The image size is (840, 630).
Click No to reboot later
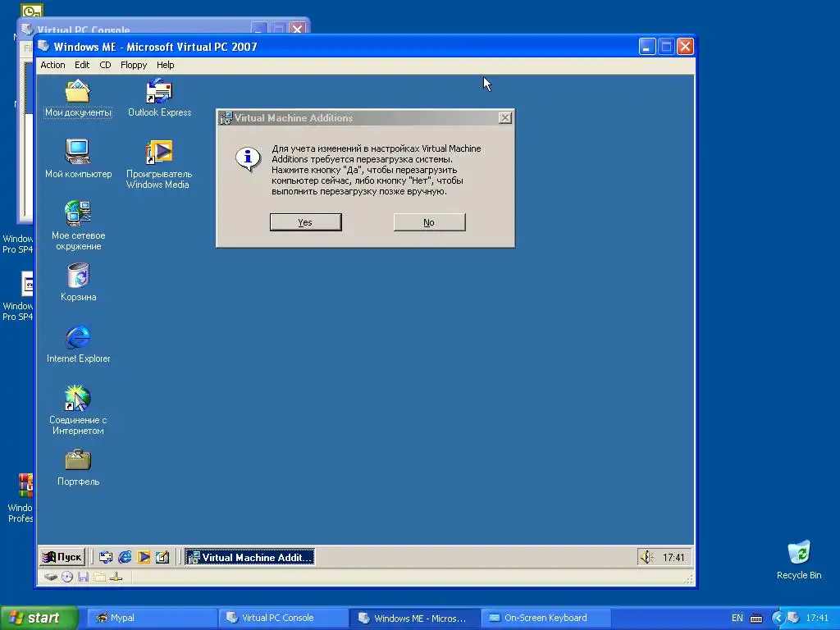(x=429, y=222)
